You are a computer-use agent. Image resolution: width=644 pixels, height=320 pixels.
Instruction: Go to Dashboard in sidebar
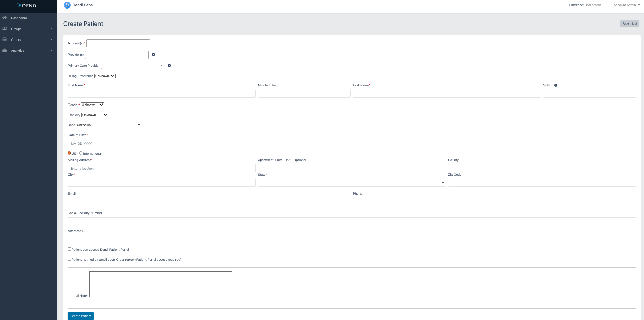19,18
